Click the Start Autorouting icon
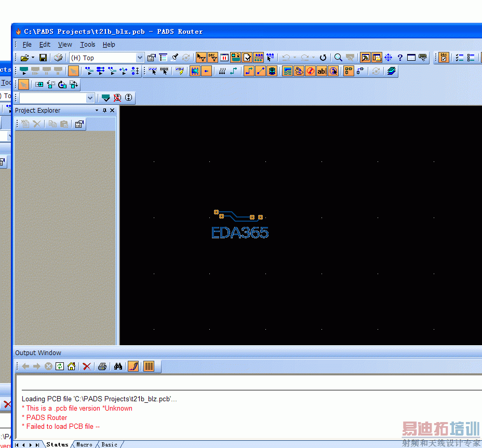 [24, 71]
